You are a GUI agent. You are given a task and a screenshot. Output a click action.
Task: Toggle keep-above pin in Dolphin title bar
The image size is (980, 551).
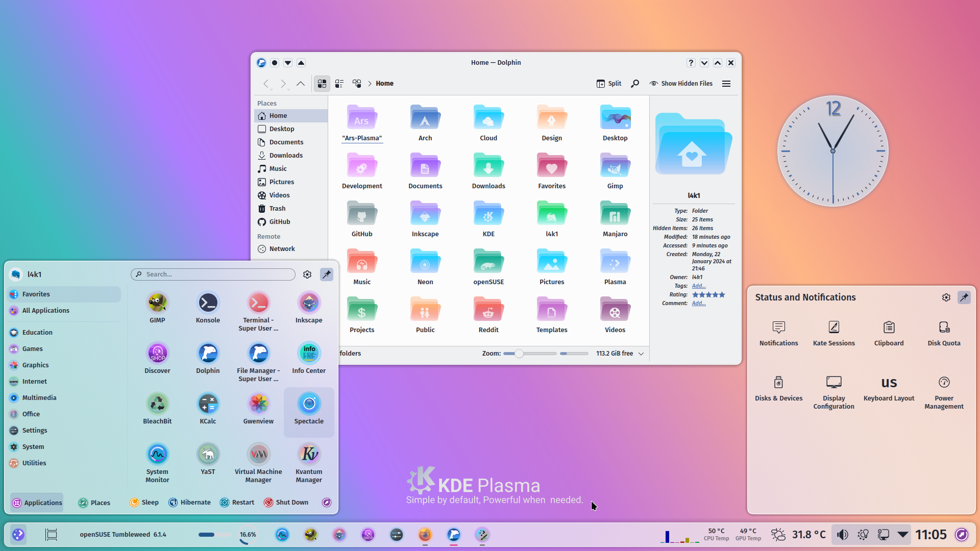tap(275, 63)
